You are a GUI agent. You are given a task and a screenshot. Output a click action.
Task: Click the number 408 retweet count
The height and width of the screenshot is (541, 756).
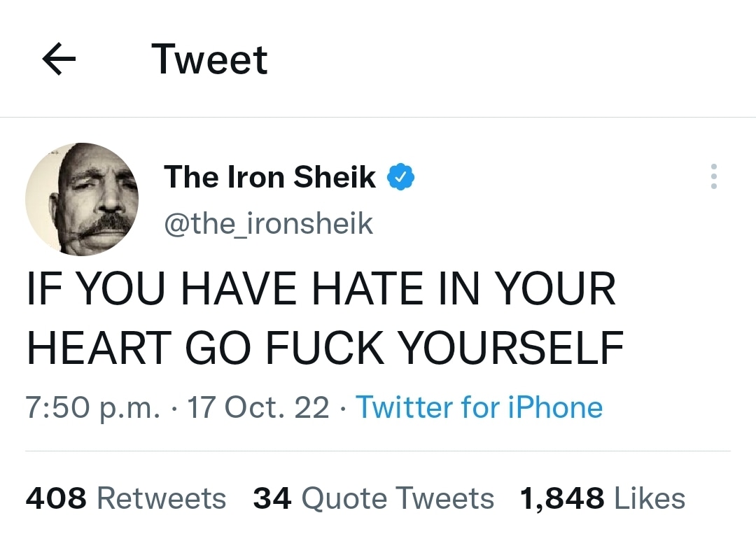tap(56, 499)
